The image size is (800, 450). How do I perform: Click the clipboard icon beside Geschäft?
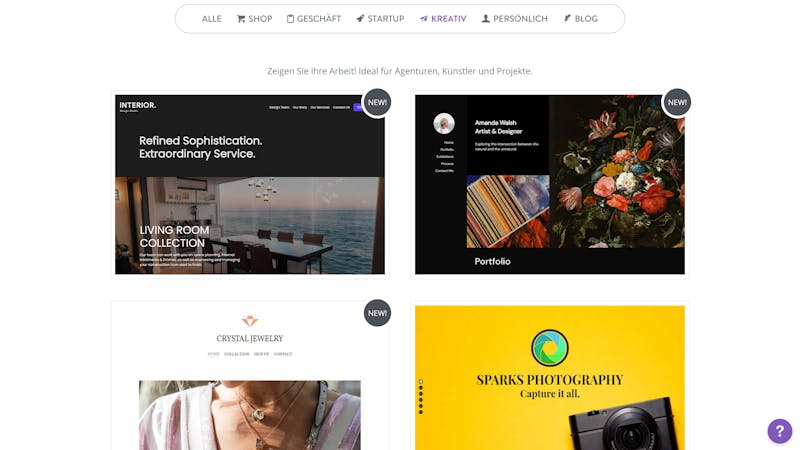click(290, 19)
